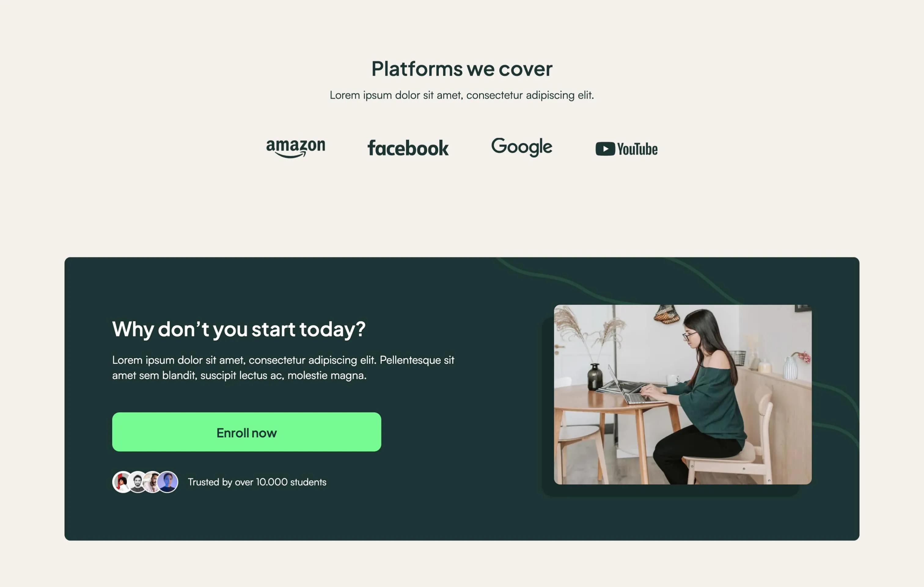Select the avatar with the purple background
Image resolution: width=924 pixels, height=587 pixels.
click(168, 482)
